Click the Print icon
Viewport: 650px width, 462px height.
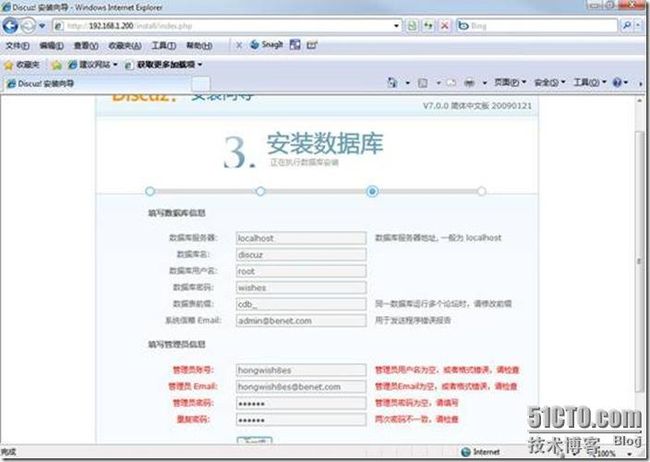[469, 83]
